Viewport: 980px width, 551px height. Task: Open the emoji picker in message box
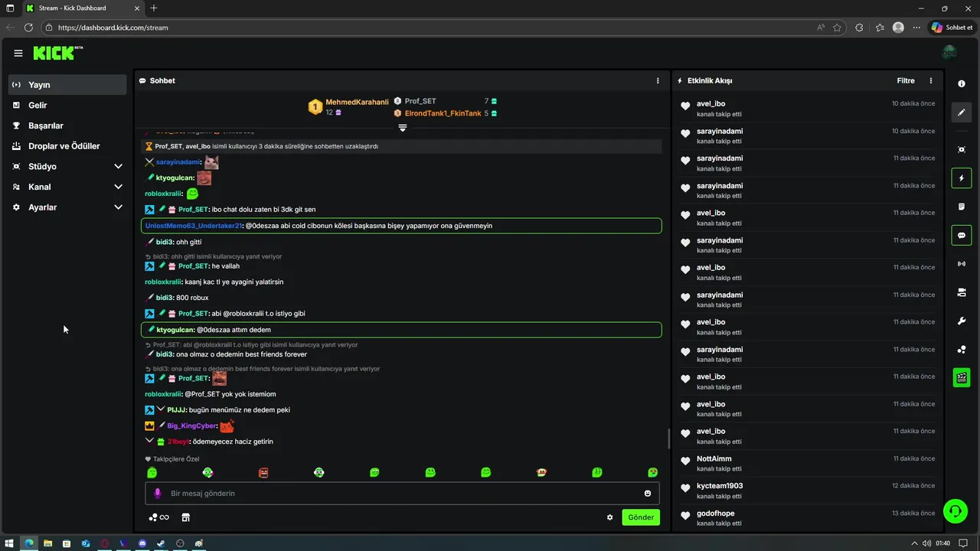point(648,494)
